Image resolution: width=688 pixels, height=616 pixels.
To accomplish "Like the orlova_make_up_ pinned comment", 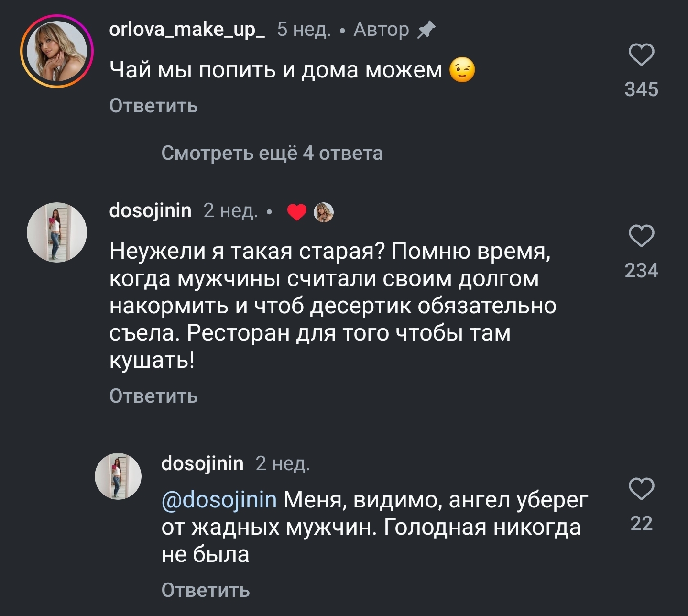I will point(641,55).
